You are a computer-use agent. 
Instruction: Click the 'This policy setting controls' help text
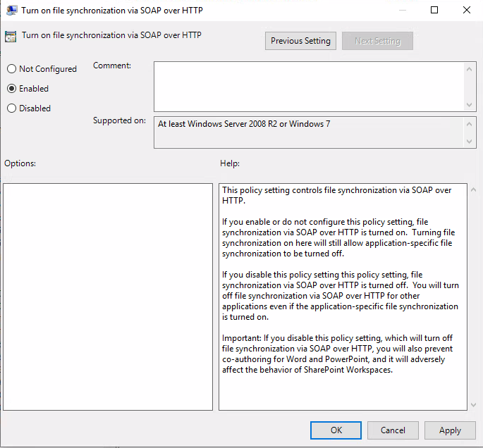[336, 195]
